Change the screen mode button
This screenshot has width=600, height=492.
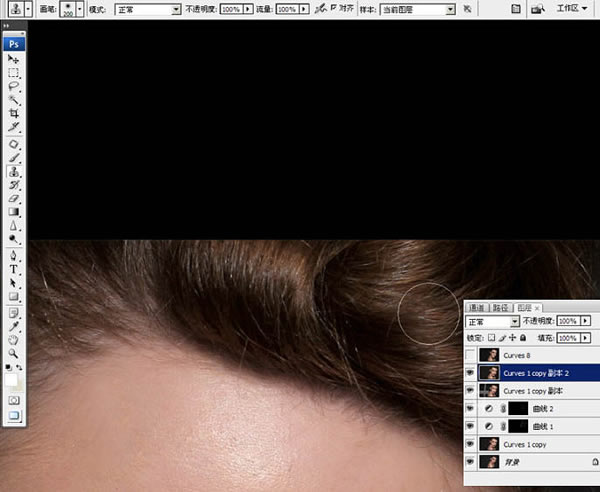point(14,415)
